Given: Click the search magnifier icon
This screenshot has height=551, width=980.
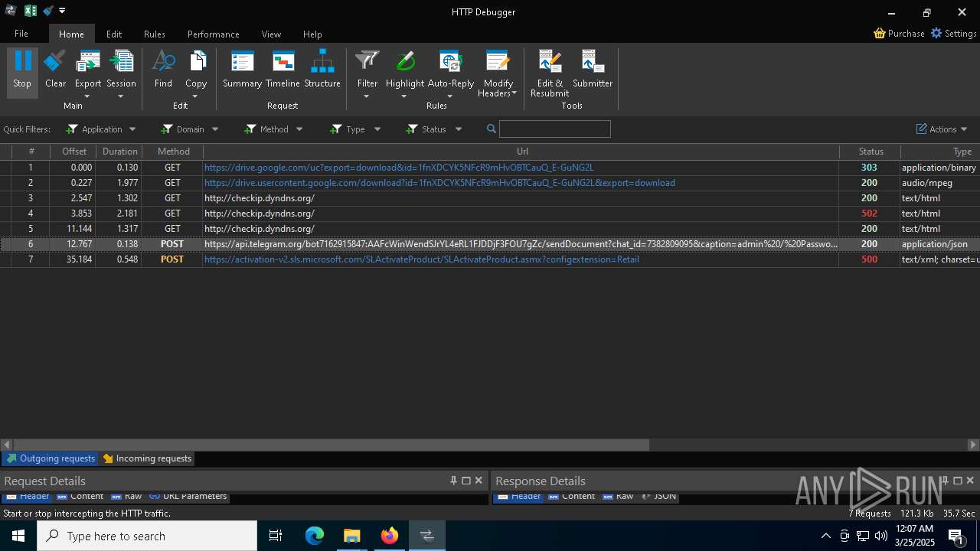Looking at the screenshot, I should 492,129.
